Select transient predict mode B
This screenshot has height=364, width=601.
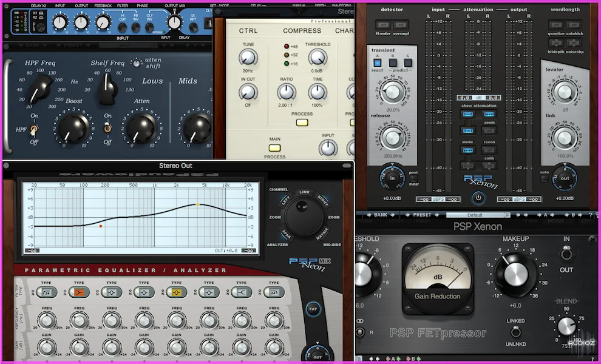393,63
